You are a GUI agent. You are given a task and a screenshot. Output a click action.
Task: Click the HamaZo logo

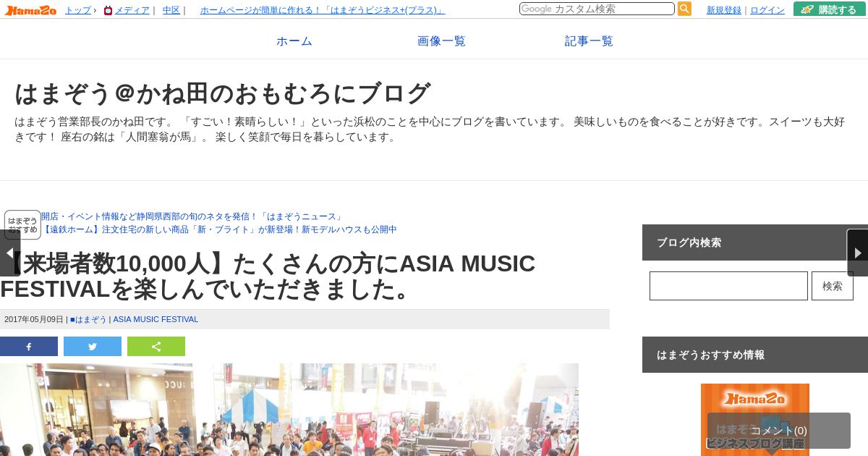point(30,10)
